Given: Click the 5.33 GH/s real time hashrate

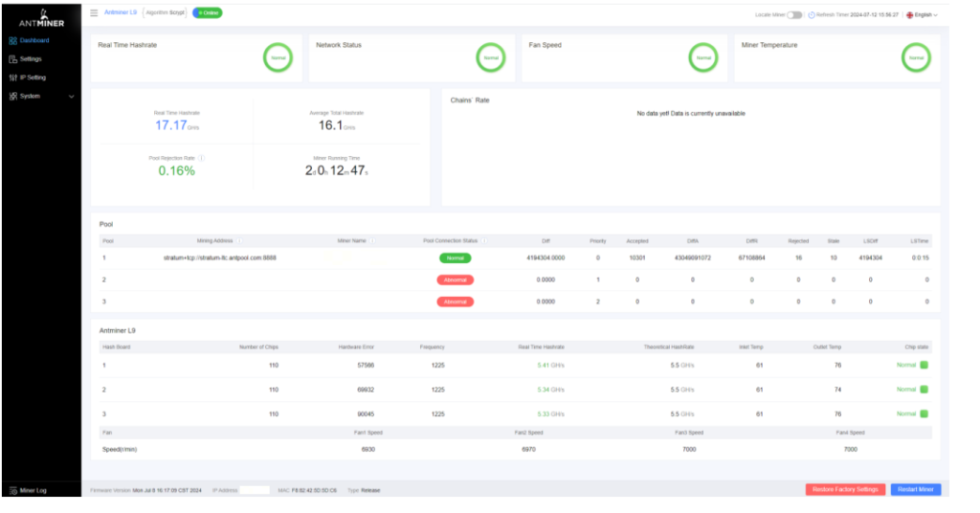Looking at the screenshot, I should (x=550, y=414).
